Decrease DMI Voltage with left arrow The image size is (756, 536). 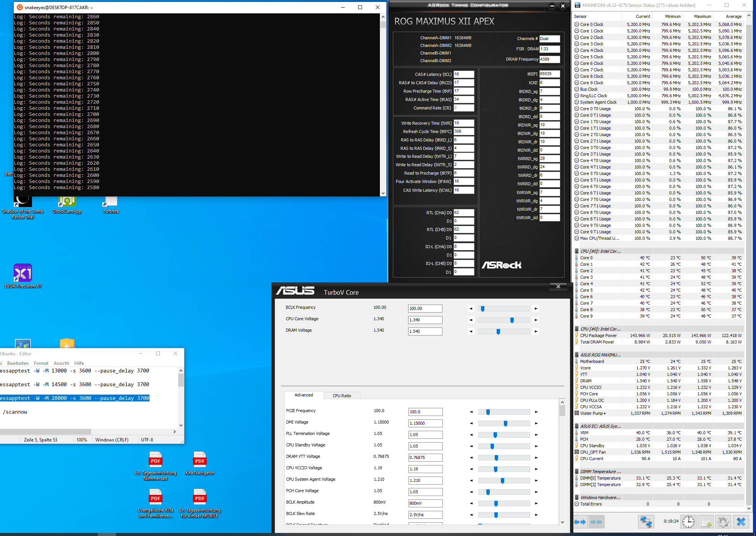click(x=471, y=424)
